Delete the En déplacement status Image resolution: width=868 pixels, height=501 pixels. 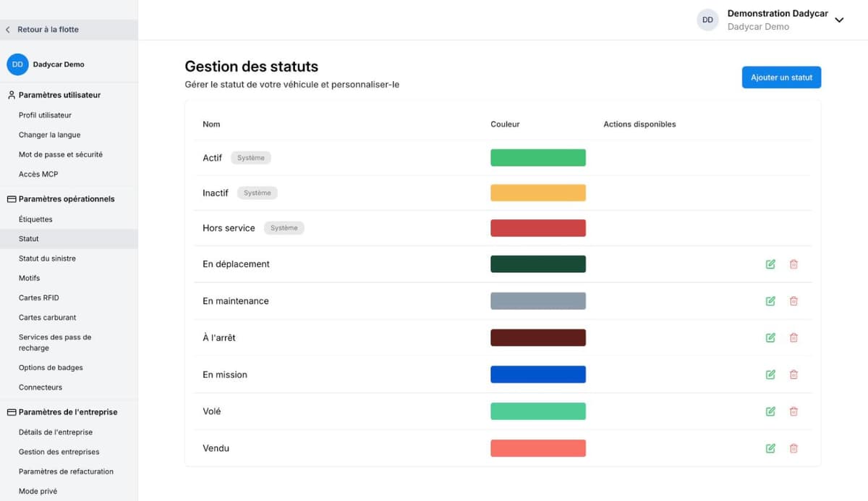pyautogui.click(x=793, y=264)
